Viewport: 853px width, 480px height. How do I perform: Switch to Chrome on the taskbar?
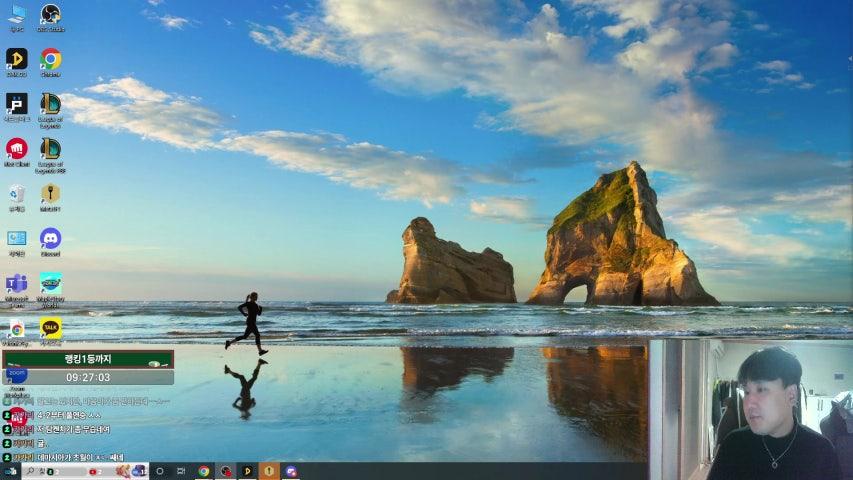[204, 471]
